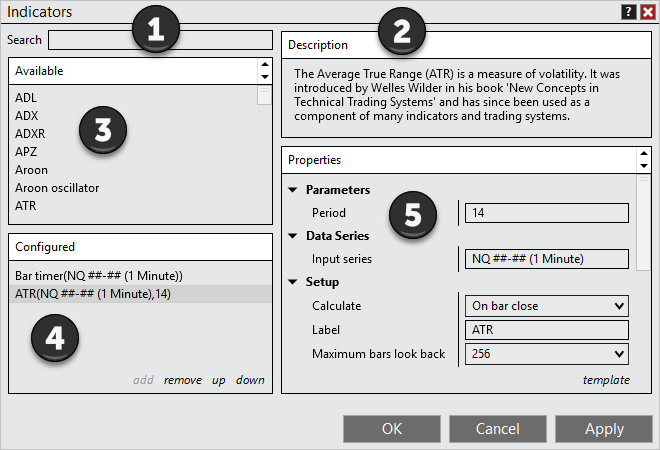Collapse the Setup properties group
Screen dimensions: 660x450
(293, 282)
